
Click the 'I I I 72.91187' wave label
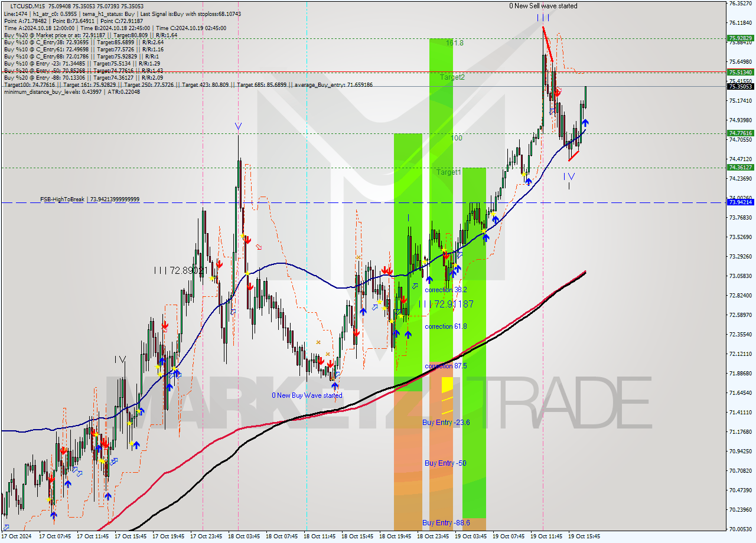tap(446, 304)
